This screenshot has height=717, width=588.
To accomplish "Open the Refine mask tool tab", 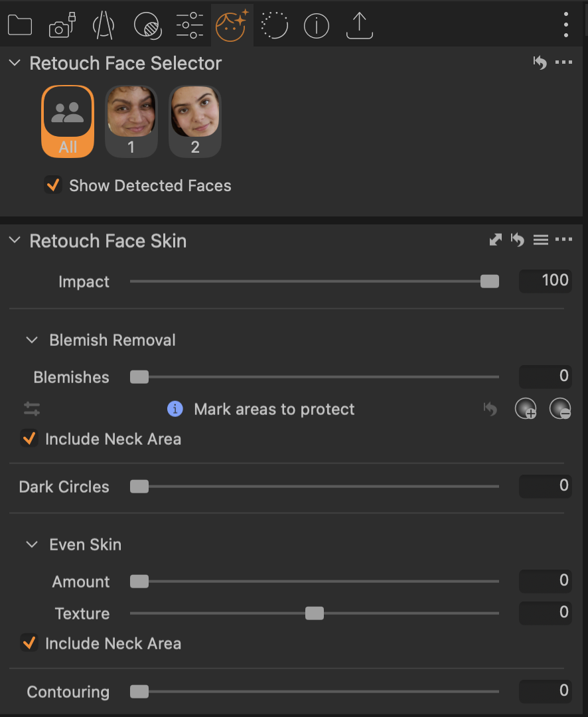I will pyautogui.click(x=274, y=25).
